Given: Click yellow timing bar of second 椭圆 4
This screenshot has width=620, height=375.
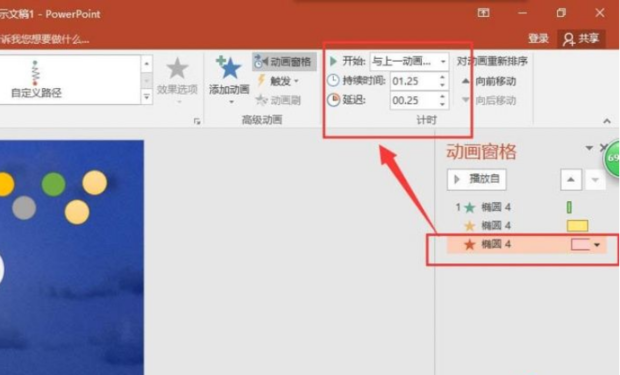Looking at the screenshot, I should pyautogui.click(x=577, y=226).
